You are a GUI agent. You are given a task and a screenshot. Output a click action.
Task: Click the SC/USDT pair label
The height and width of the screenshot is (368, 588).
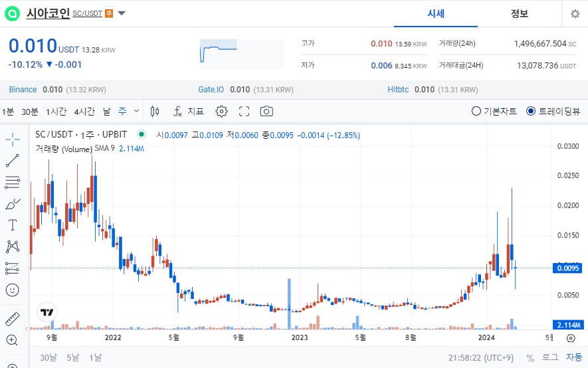click(88, 13)
